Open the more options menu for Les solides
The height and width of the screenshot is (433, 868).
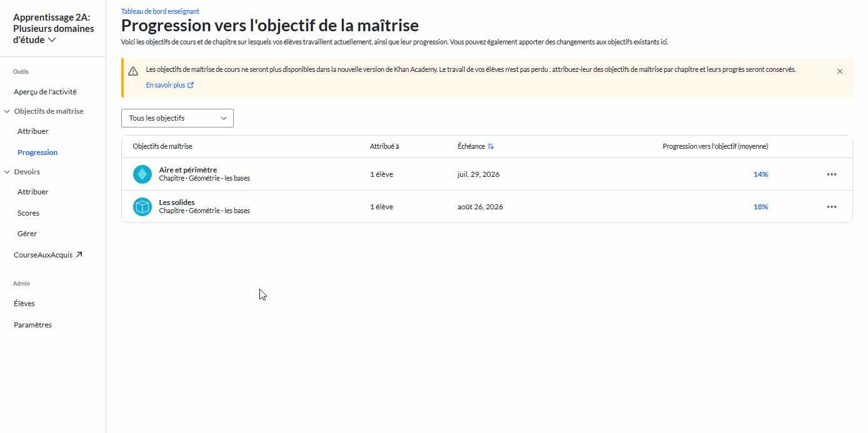click(x=832, y=207)
